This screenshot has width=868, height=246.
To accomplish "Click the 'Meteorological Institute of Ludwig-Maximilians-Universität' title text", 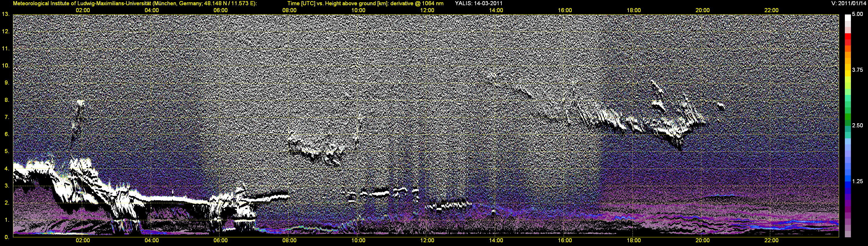I will [x=82, y=3].
